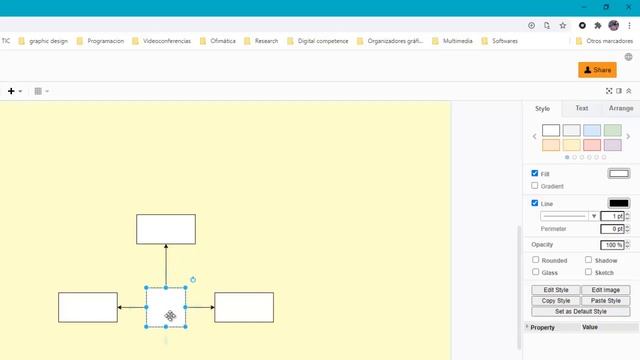Screen dimensions: 640x360
Task: Select the left rectangle shape
Action: tap(88, 307)
